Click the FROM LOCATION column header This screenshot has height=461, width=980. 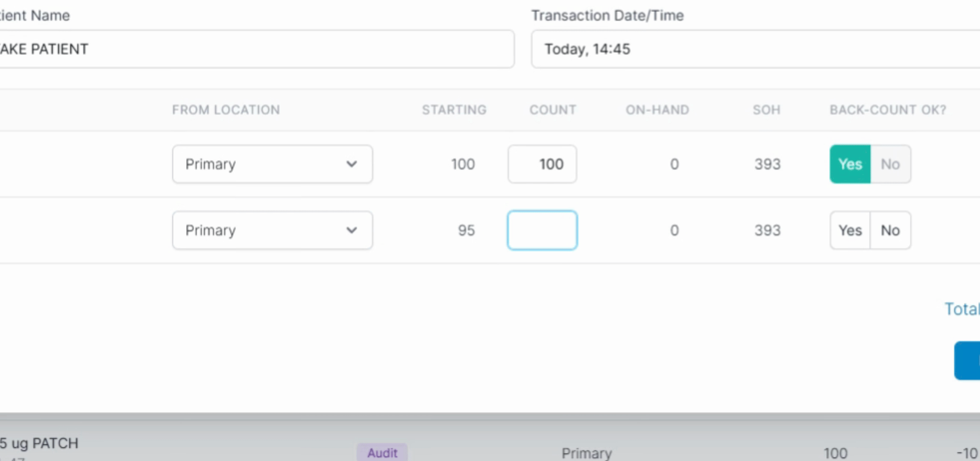[x=226, y=110]
